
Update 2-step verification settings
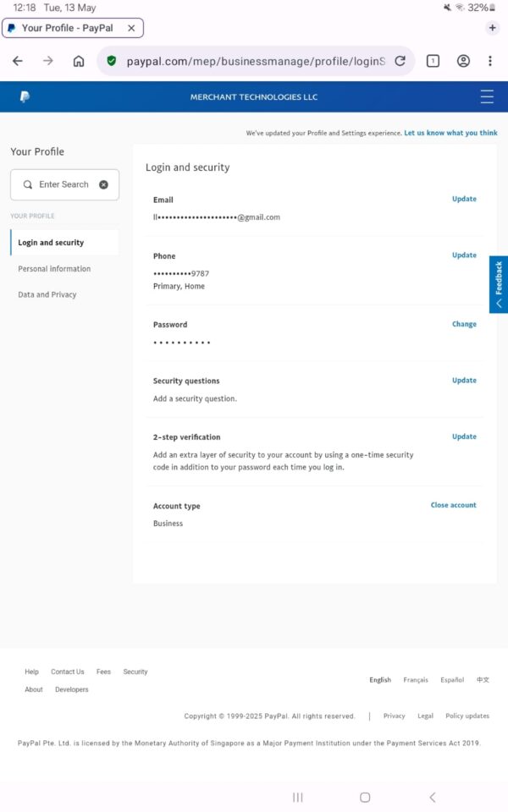pyautogui.click(x=464, y=436)
